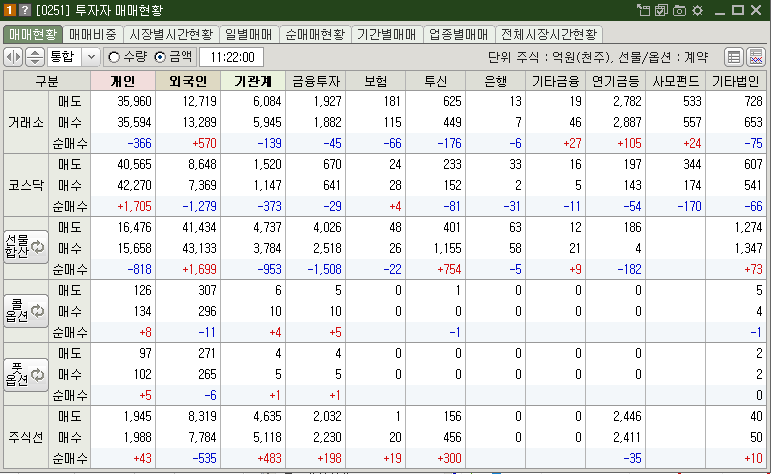Open the 업종별매매 tab
The image size is (771, 474).
click(458, 34)
